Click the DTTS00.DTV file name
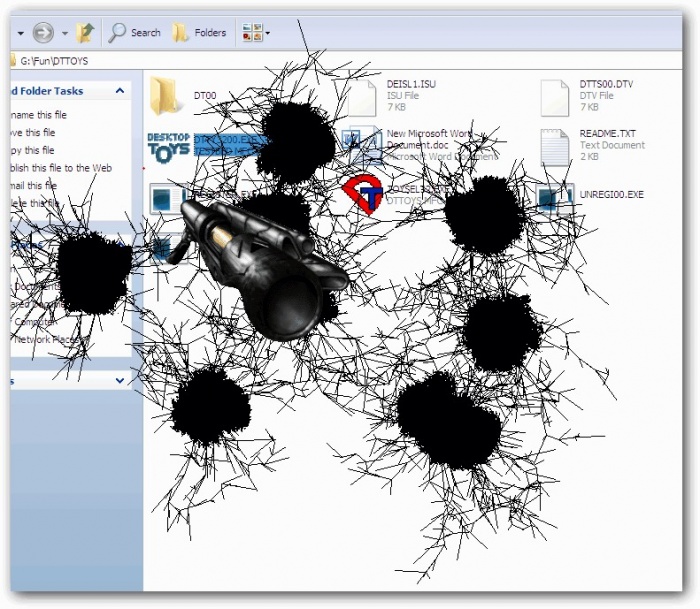This screenshot has height=609, width=700. point(606,84)
